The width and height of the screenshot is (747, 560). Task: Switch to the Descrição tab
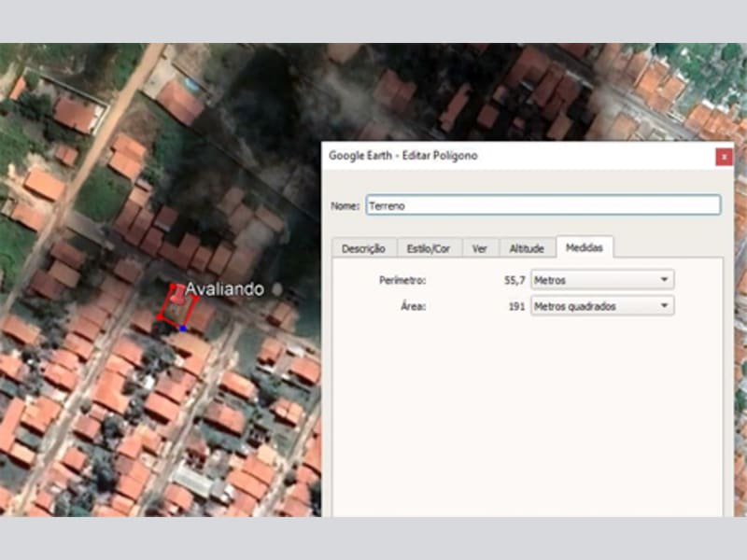364,248
